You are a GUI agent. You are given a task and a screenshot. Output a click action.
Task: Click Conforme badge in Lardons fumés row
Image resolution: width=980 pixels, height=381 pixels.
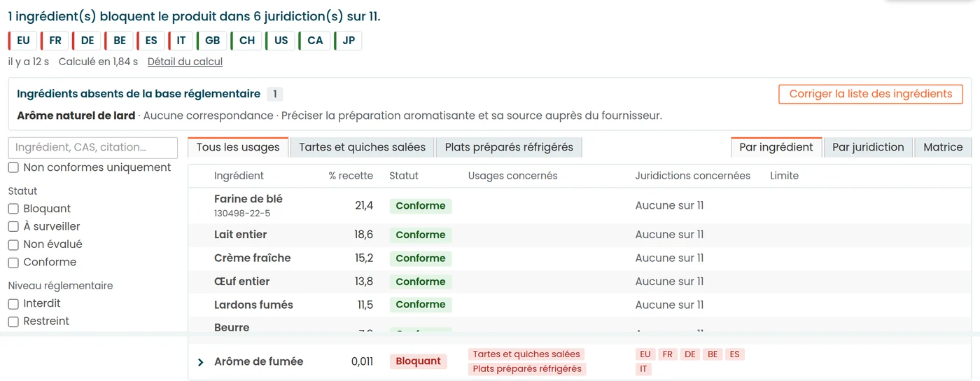click(420, 305)
